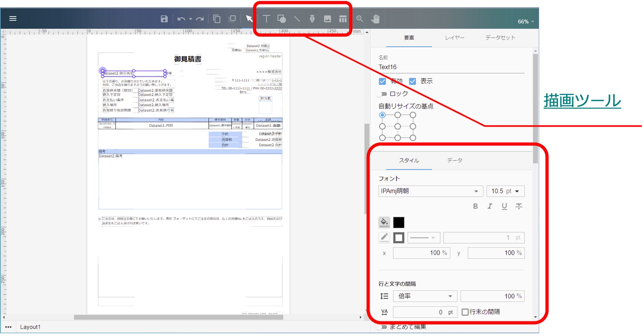
Task: Select the shape drawing tool
Action: 281,19
